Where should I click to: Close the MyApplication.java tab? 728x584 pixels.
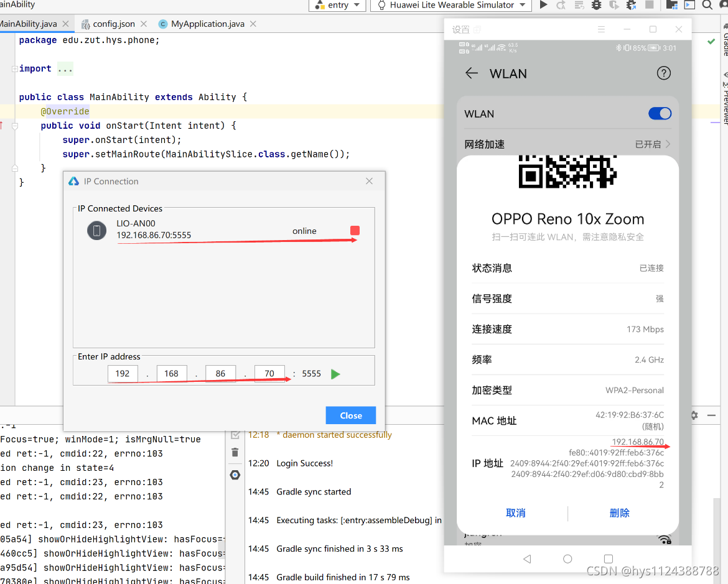[253, 24]
